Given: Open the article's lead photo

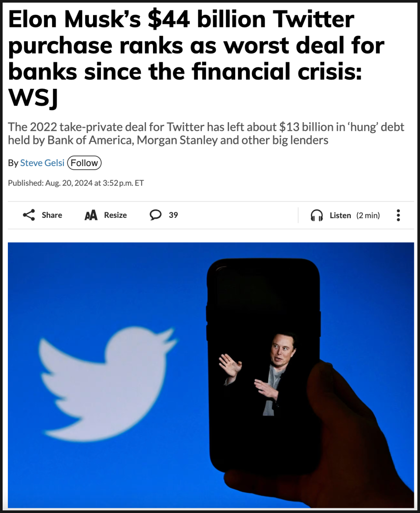Looking at the screenshot, I should point(211,375).
